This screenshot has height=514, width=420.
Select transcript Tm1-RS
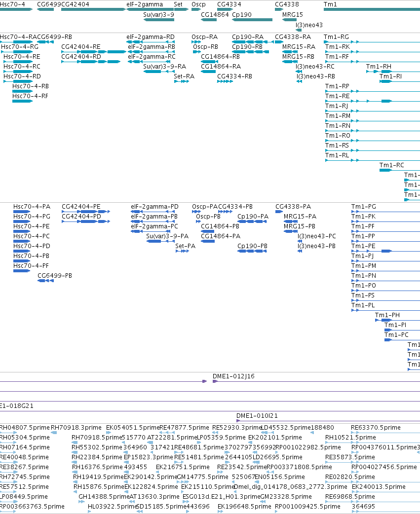pyautogui.click(x=337, y=145)
